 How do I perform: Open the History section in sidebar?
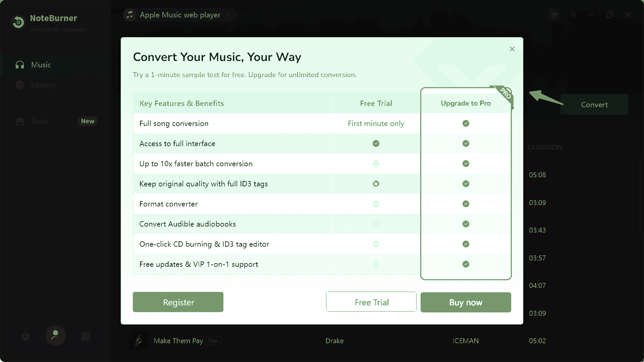click(x=55, y=85)
